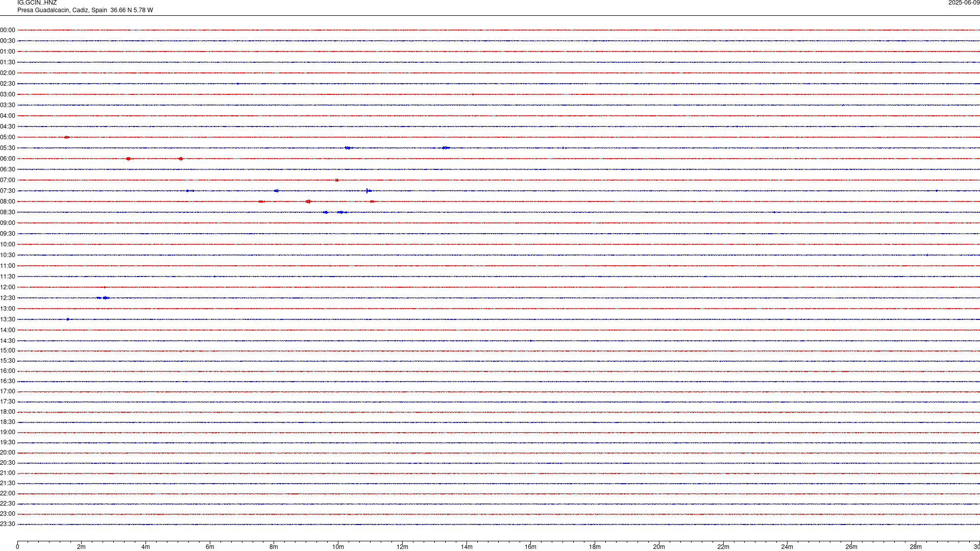This screenshot has width=980, height=551.
Task: Select the 02:30 time row label
Action: tap(8, 84)
